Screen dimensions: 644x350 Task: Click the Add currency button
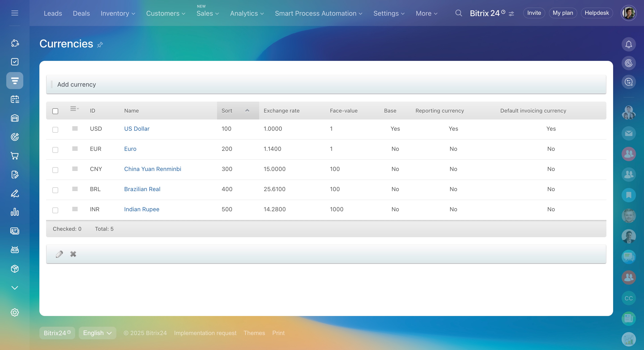(x=77, y=85)
